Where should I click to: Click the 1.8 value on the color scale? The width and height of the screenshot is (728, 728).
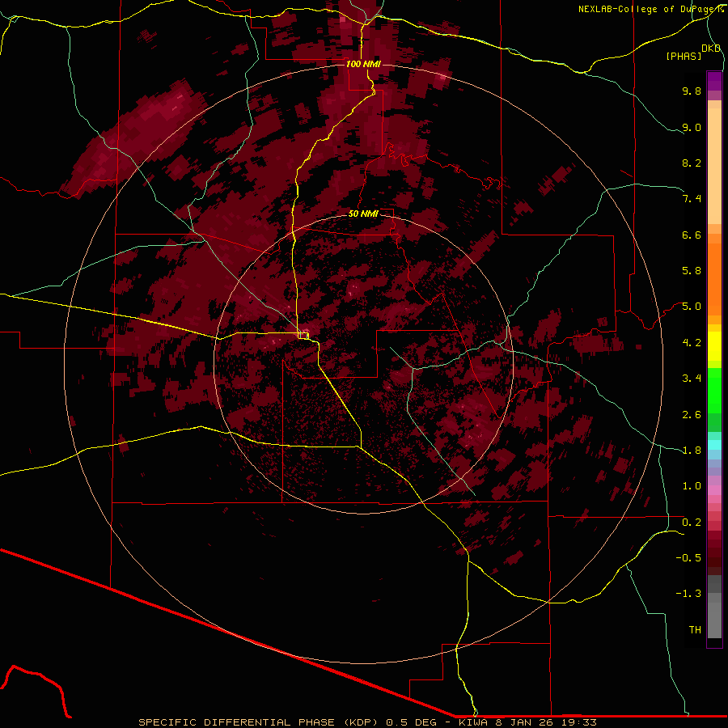692,450
